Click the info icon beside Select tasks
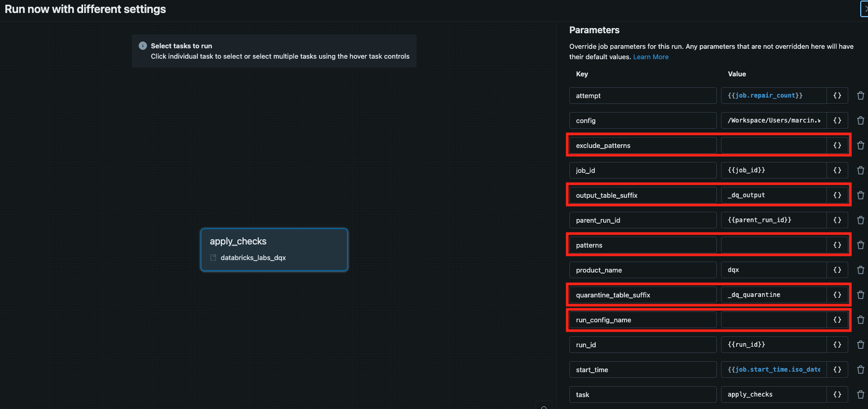Screen dimensions: 868x409 143,46
